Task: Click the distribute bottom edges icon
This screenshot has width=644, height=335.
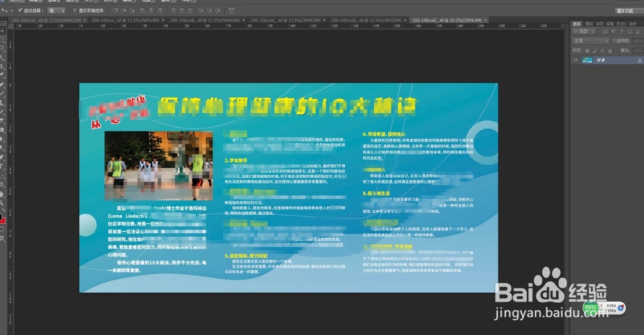Action: (x=190, y=10)
